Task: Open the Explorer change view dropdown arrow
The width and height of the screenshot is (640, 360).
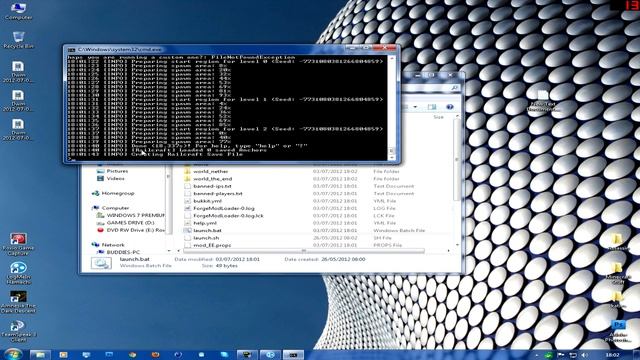Action: point(415,107)
